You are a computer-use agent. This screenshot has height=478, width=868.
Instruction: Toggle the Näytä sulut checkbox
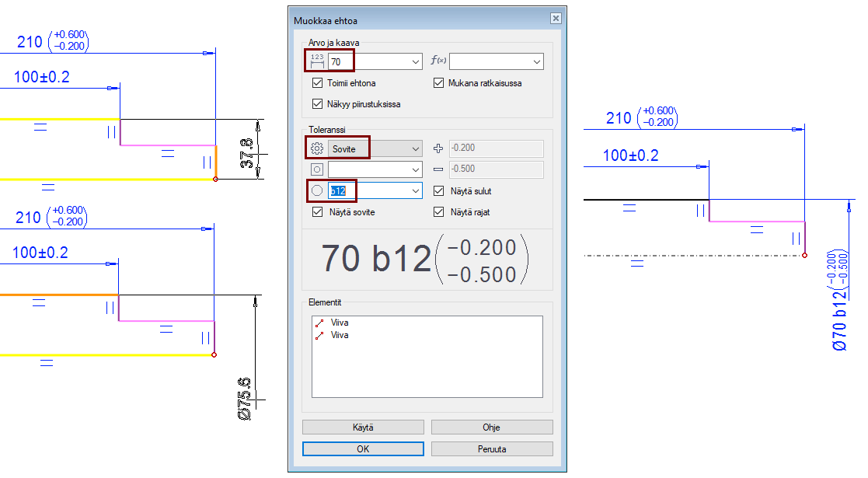[439, 191]
